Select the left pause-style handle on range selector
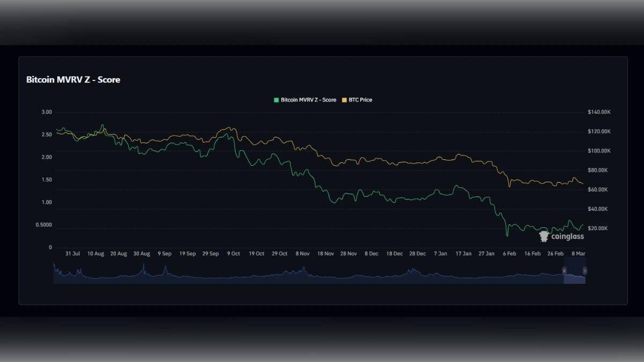The image size is (644, 362). pos(564,270)
